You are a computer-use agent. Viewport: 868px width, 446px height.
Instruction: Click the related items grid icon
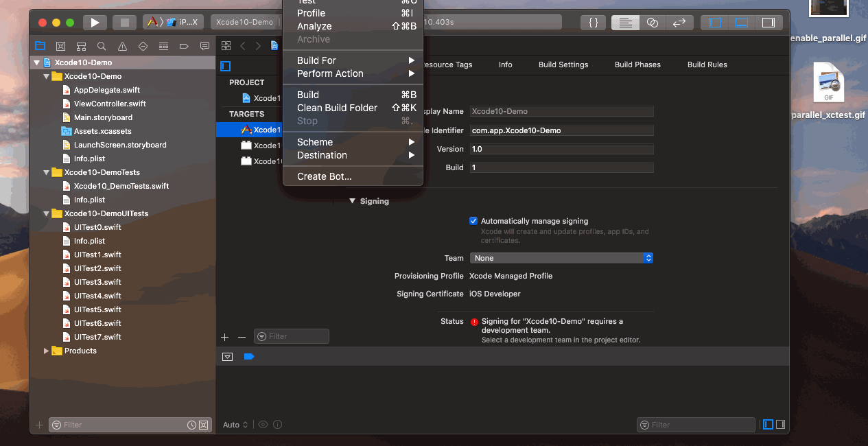(x=226, y=46)
